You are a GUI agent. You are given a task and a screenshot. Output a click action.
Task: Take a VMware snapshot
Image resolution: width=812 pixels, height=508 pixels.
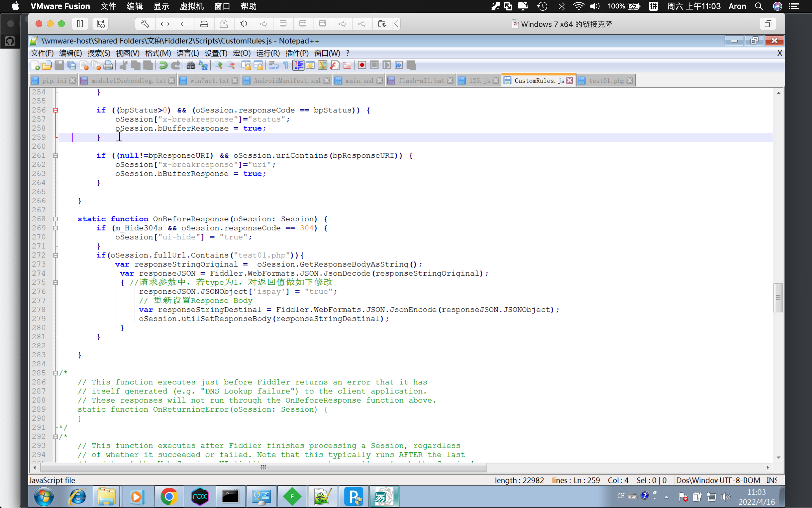tap(101, 24)
